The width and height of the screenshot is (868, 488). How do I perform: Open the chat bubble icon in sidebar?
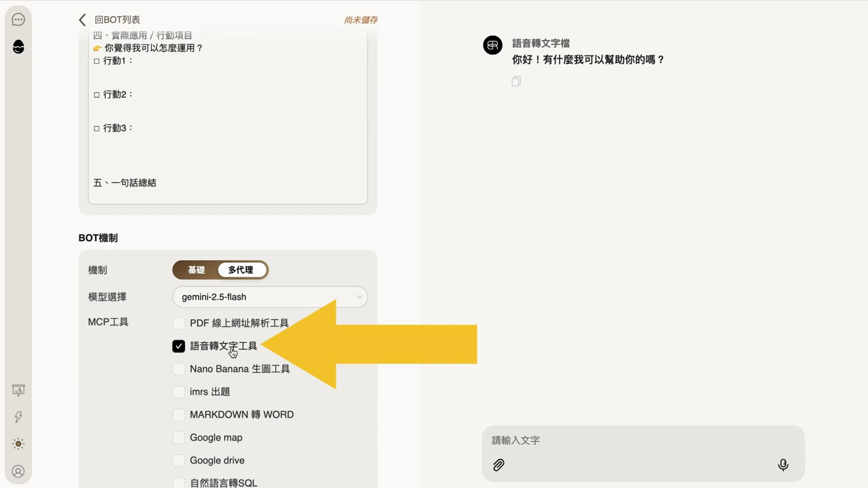[x=18, y=20]
